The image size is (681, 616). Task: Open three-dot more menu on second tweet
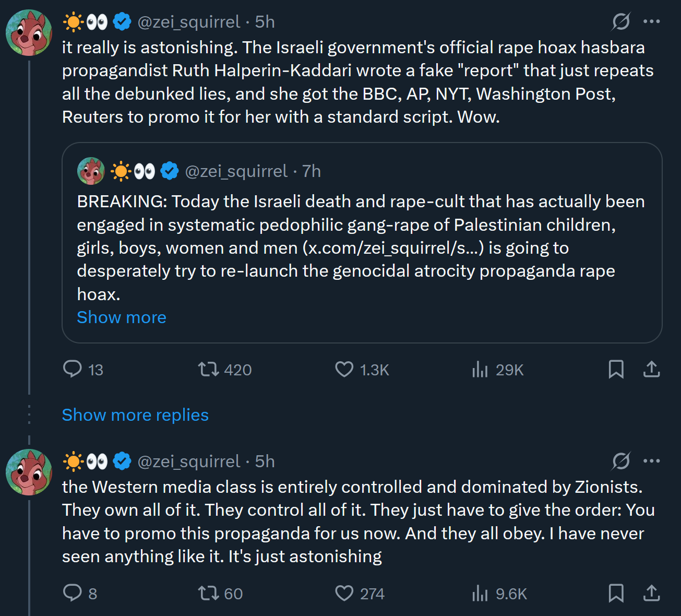tap(652, 461)
